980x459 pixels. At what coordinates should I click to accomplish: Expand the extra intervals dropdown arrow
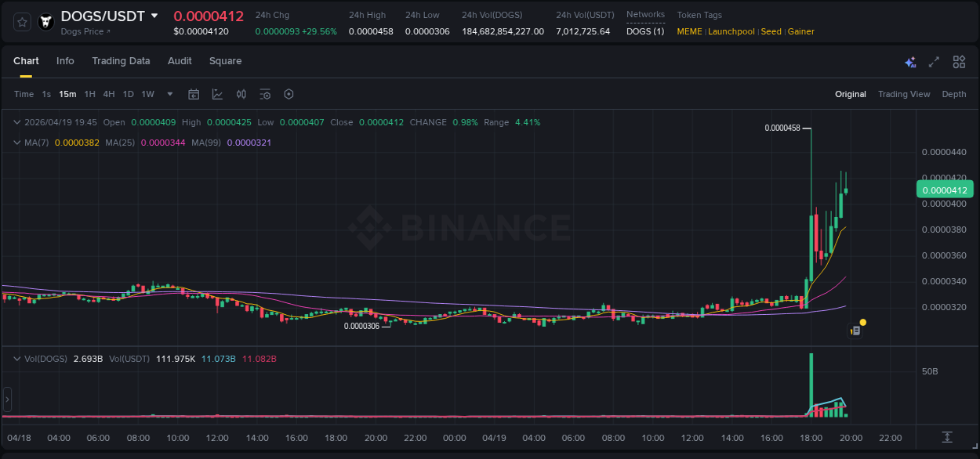coord(169,94)
